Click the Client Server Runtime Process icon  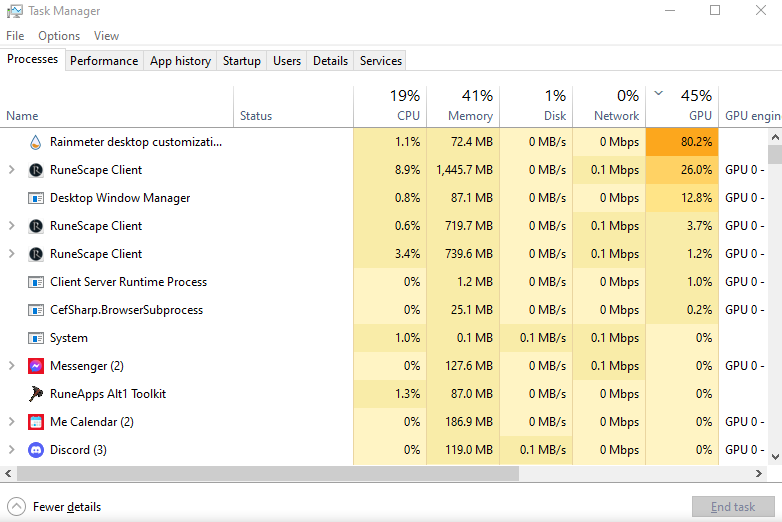35,282
